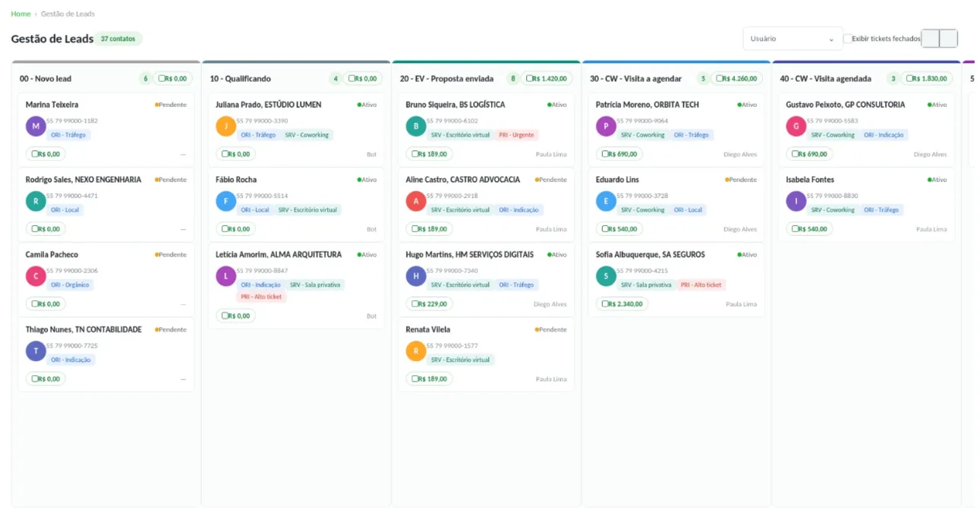980x512 pixels.
Task: Click the 30 - CW - Visita a agendar title
Action: click(636, 79)
